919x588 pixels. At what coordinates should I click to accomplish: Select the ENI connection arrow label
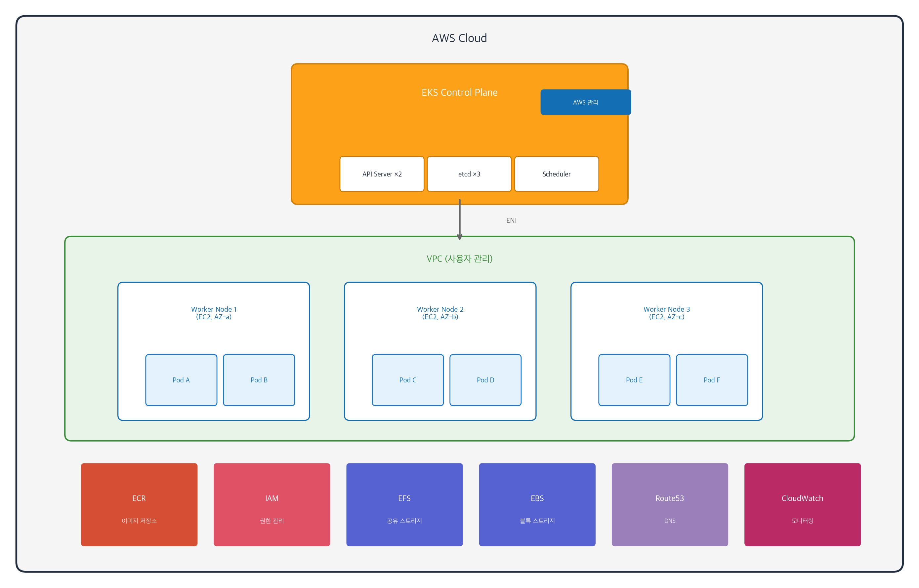tap(511, 220)
